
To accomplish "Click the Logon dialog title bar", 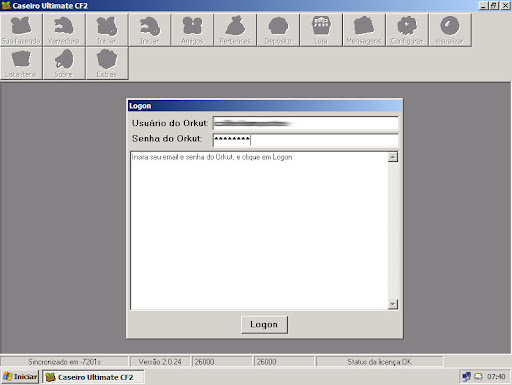I will 265,106.
